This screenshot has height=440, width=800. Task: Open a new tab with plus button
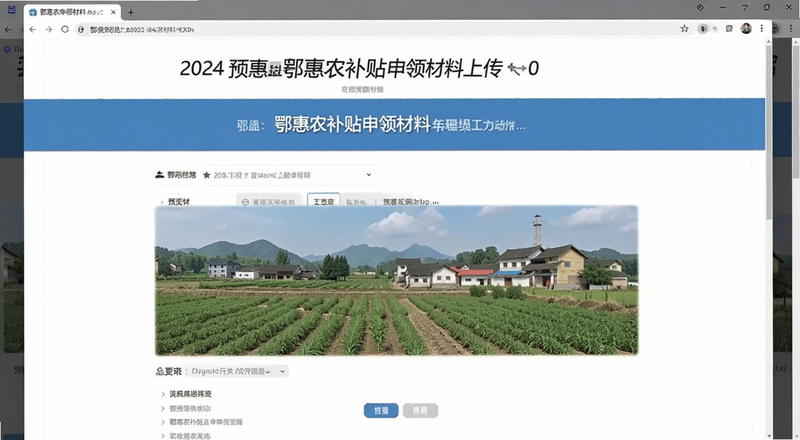pos(131,12)
